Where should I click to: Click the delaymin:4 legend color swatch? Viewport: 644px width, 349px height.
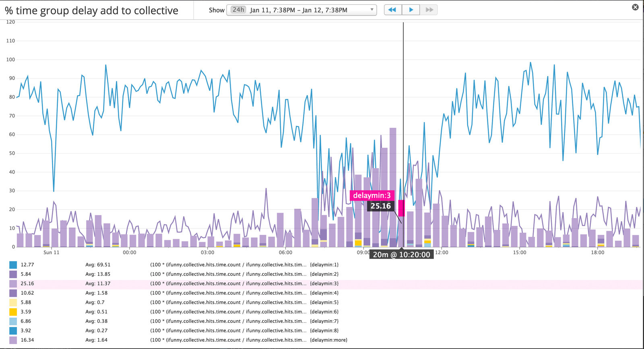point(13,293)
